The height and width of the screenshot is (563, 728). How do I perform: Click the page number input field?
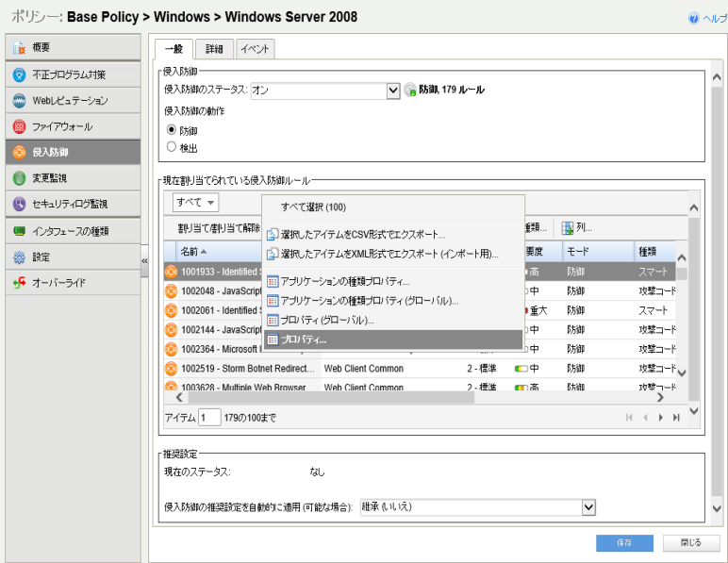point(209,417)
